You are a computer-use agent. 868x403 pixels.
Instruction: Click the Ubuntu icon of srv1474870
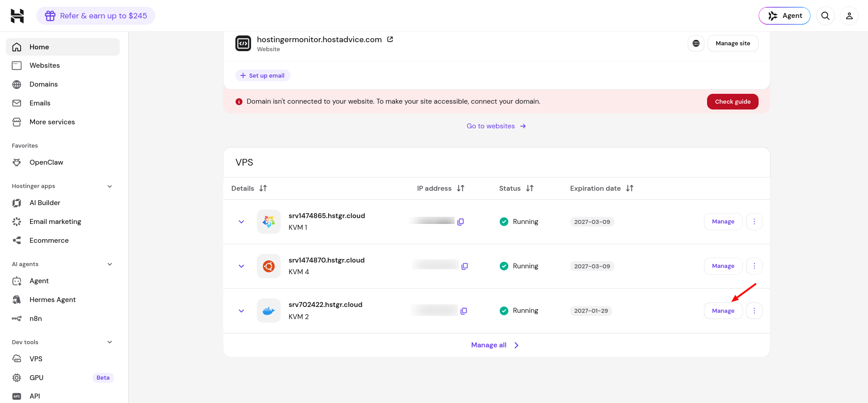[x=269, y=266]
